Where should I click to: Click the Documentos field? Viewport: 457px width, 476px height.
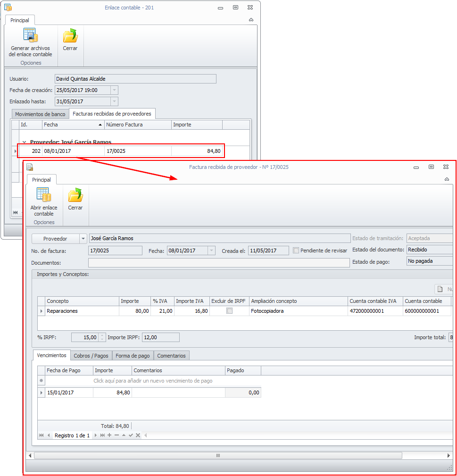pos(219,263)
